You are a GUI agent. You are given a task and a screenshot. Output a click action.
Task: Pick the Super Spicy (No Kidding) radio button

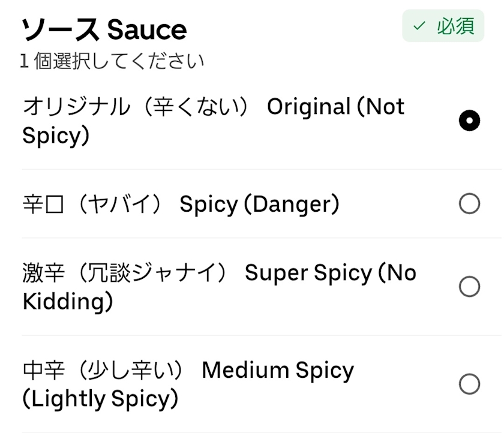pyautogui.click(x=469, y=287)
